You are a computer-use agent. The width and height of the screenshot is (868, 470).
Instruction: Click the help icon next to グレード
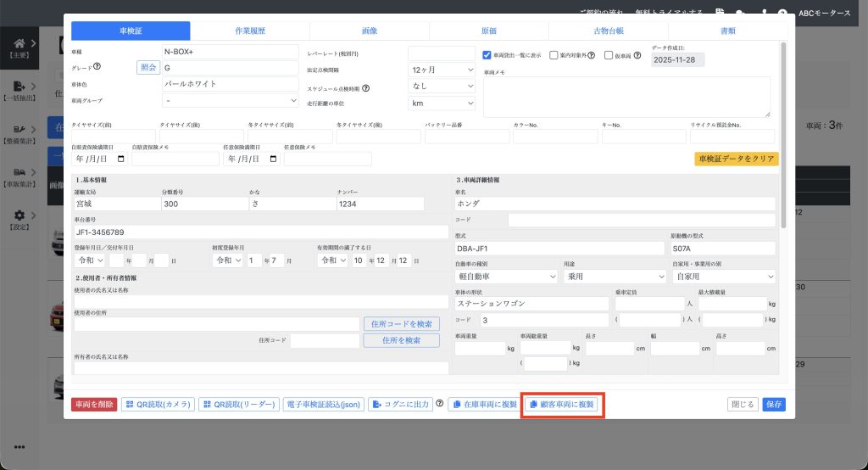[97, 67]
